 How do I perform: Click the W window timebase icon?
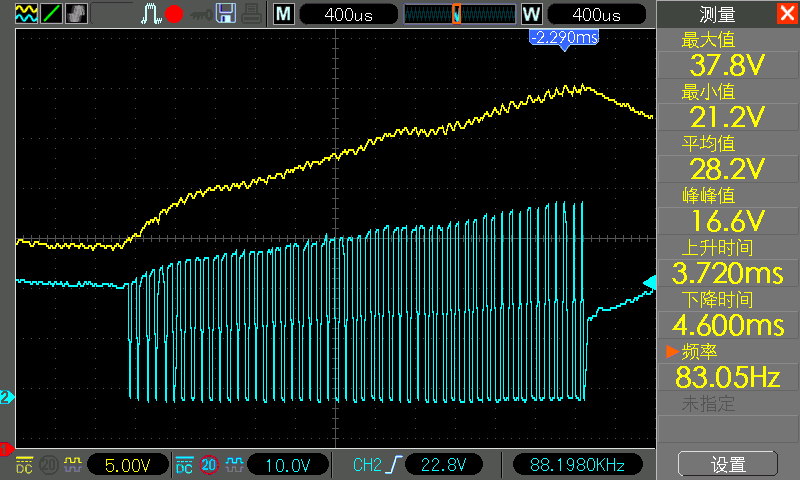tap(531, 14)
